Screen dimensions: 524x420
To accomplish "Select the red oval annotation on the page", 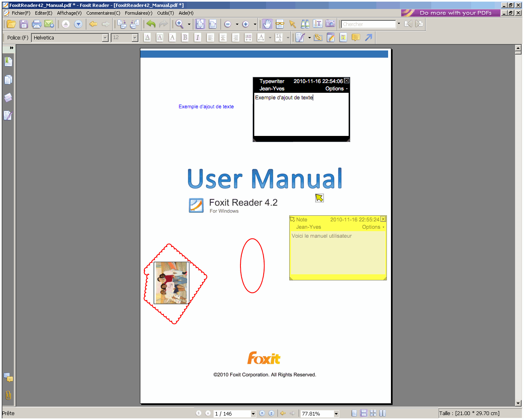I will point(252,266).
